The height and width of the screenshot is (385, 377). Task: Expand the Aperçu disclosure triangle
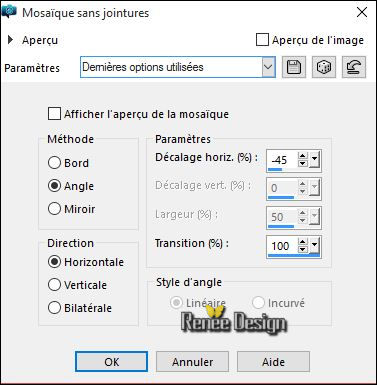(11, 40)
